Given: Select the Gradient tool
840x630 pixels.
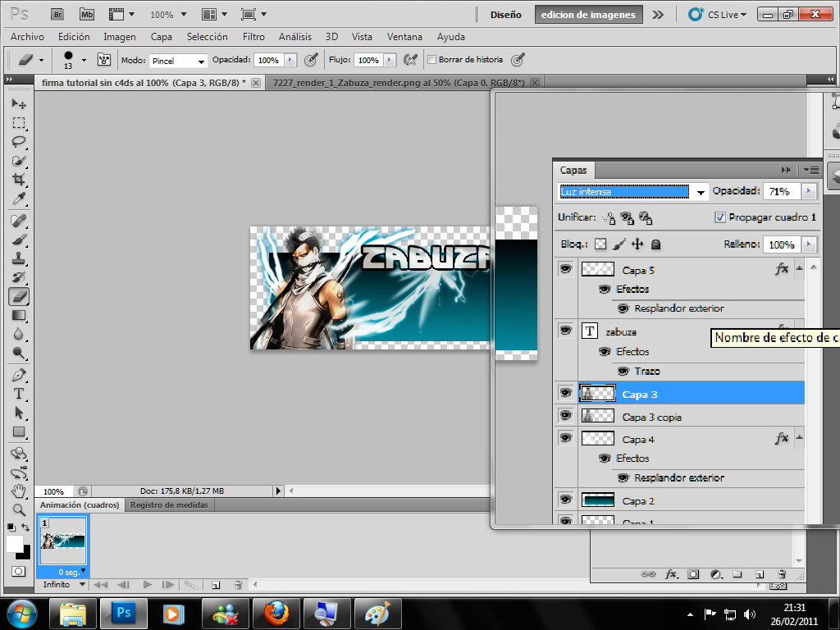Looking at the screenshot, I should pos(19,315).
